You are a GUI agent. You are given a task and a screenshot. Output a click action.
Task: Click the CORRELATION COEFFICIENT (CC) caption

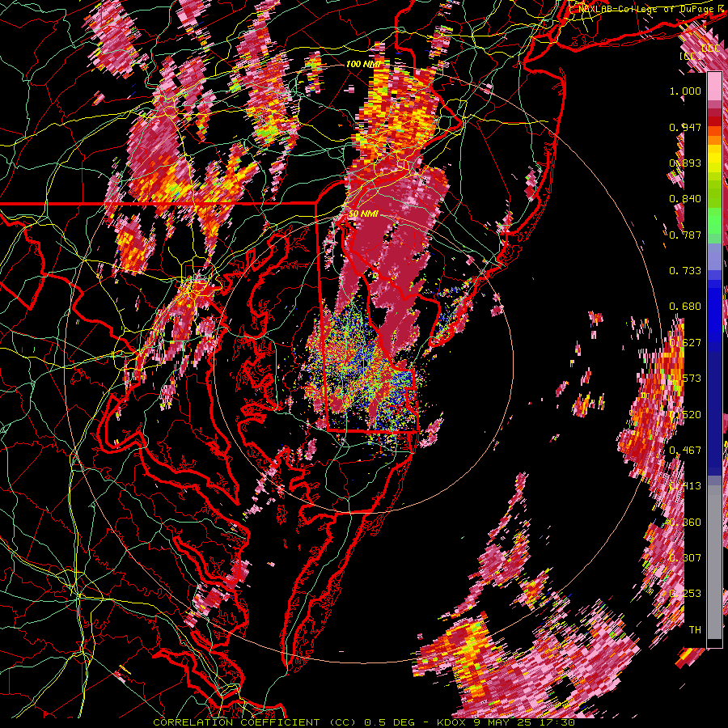pyautogui.click(x=255, y=722)
